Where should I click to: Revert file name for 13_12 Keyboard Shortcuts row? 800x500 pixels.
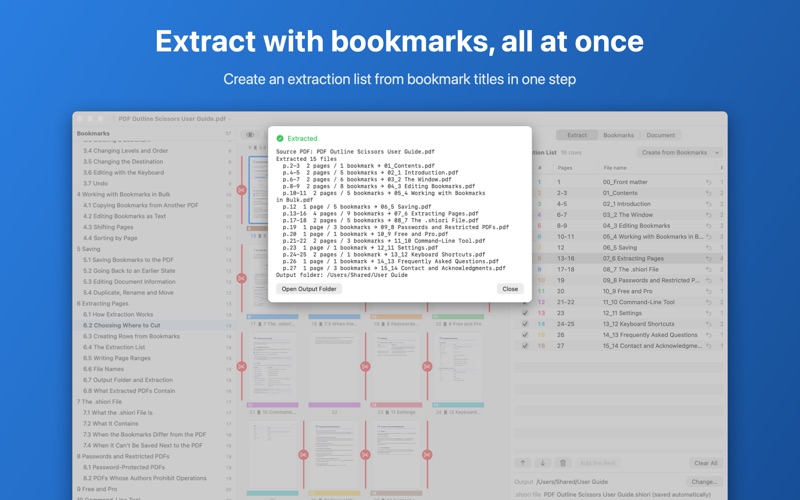point(709,324)
